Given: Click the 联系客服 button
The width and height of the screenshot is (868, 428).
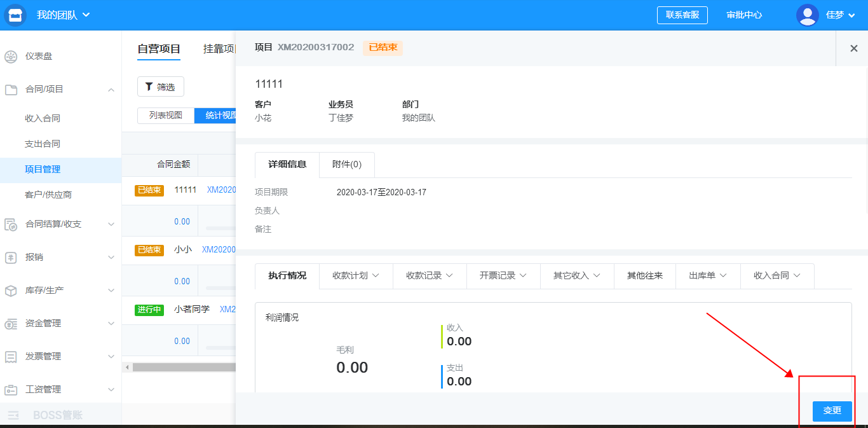Looking at the screenshot, I should 682,15.
